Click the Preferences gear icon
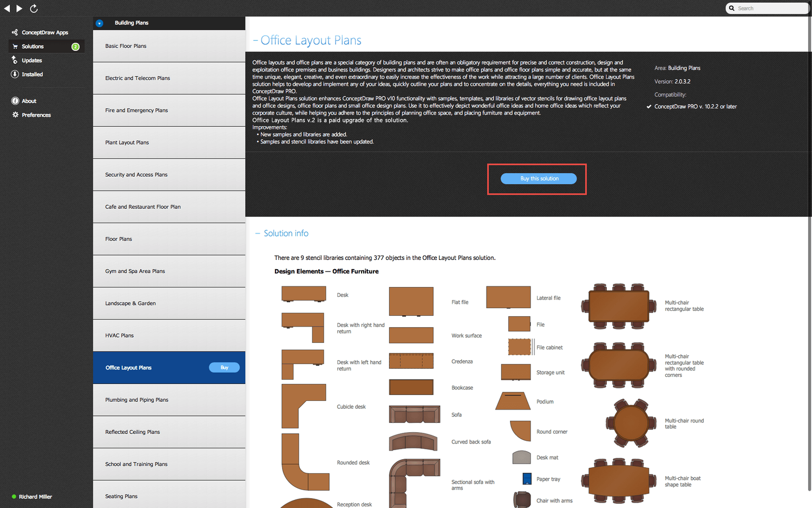Screen dimensions: 812x508 (15, 115)
